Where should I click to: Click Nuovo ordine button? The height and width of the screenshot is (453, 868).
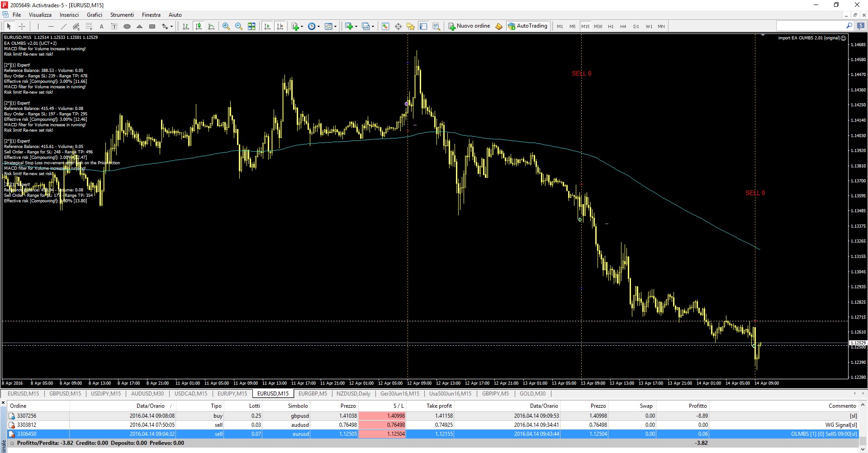click(469, 26)
